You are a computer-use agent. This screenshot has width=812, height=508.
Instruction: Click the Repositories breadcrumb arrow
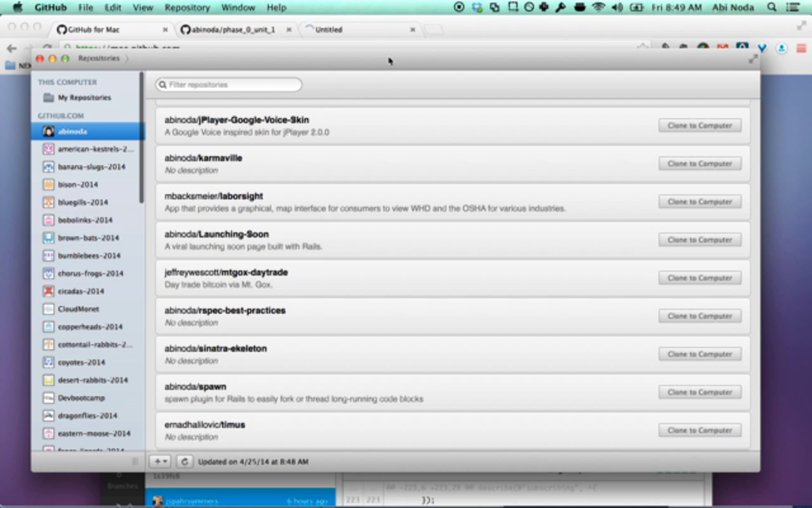pyautogui.click(x=127, y=59)
